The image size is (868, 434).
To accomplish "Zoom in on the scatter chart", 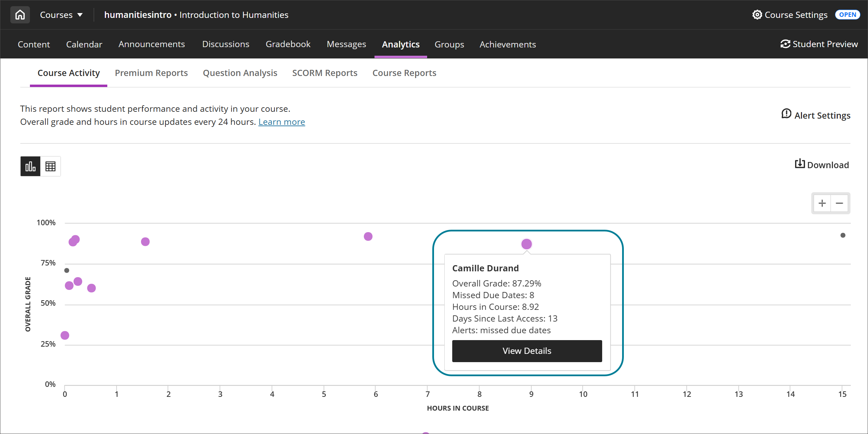I will pyautogui.click(x=822, y=203).
